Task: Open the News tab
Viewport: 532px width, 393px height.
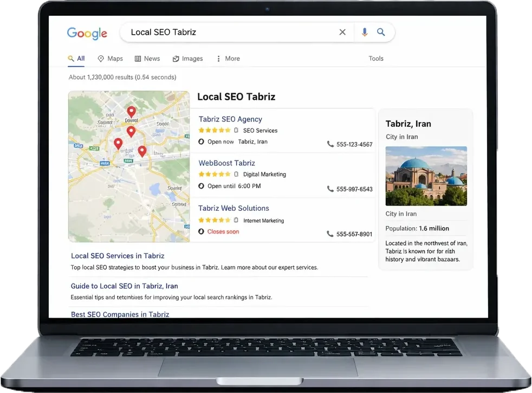Action: coord(147,59)
